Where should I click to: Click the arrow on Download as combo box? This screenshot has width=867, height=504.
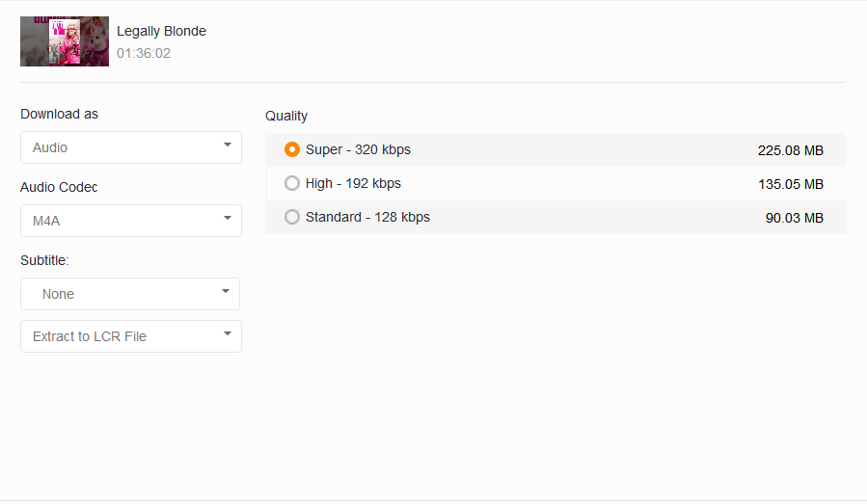228,146
